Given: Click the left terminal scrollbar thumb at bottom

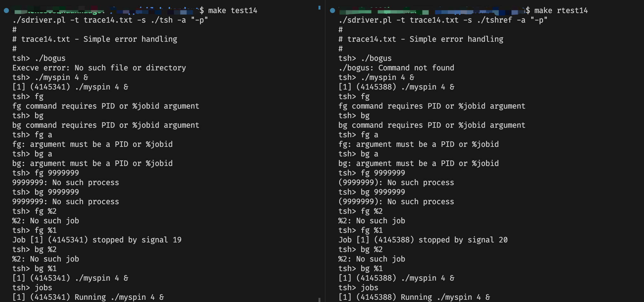Looking at the screenshot, I should point(319,299).
